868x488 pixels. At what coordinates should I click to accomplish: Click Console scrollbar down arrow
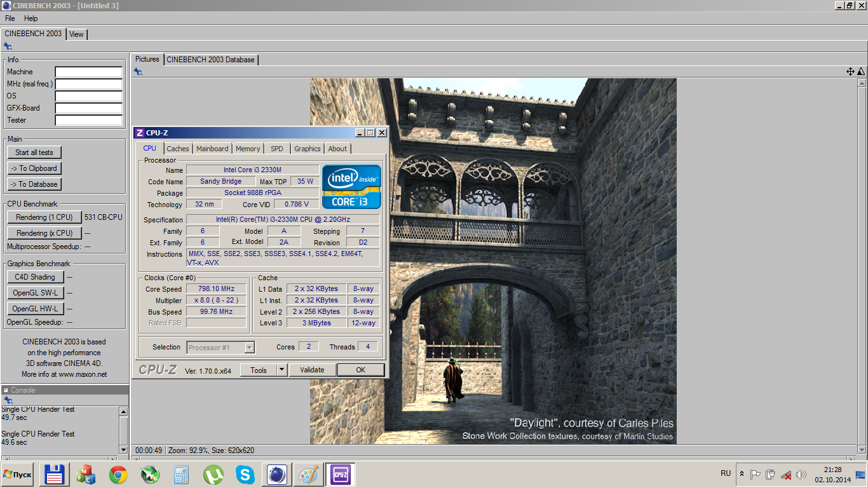click(x=123, y=449)
